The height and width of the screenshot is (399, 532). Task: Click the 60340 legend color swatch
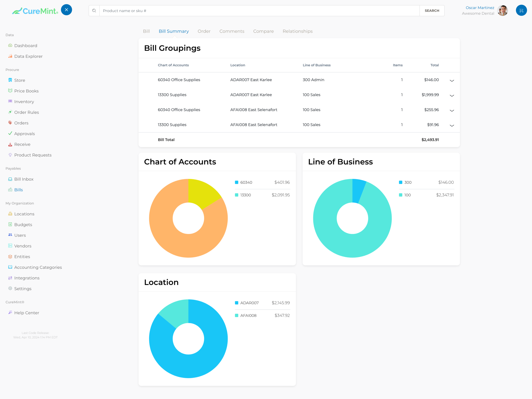(236, 182)
